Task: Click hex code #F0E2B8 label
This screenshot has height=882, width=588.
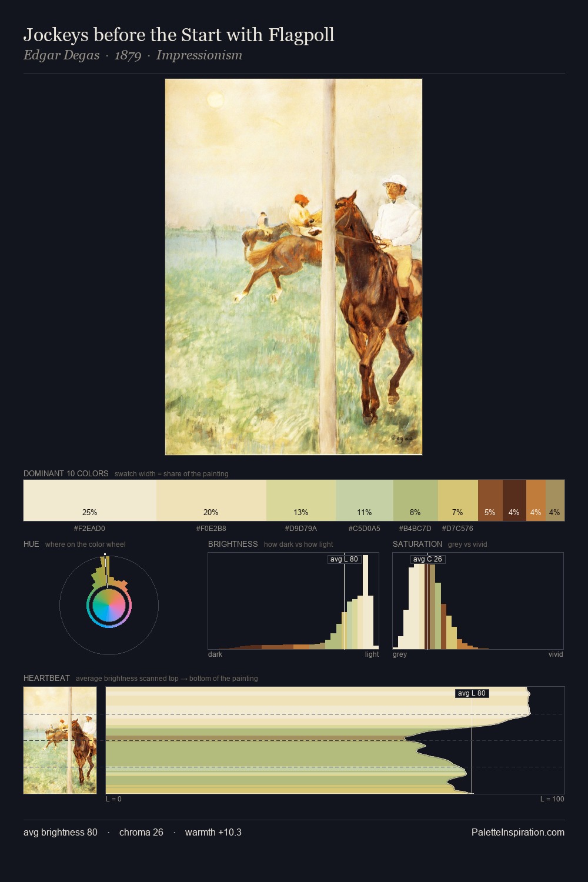Action: [211, 529]
